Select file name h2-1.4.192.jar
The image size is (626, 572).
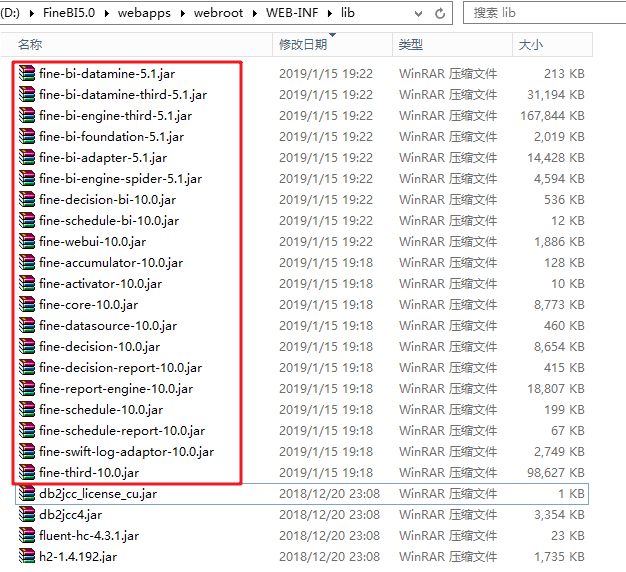(x=78, y=557)
